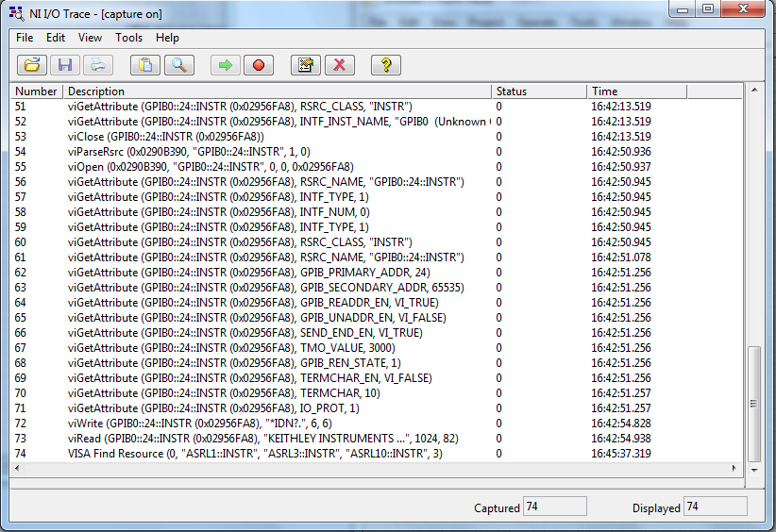Select row 52 INTF_INST_NAME call
Screen dimensions: 776x532
376,122
